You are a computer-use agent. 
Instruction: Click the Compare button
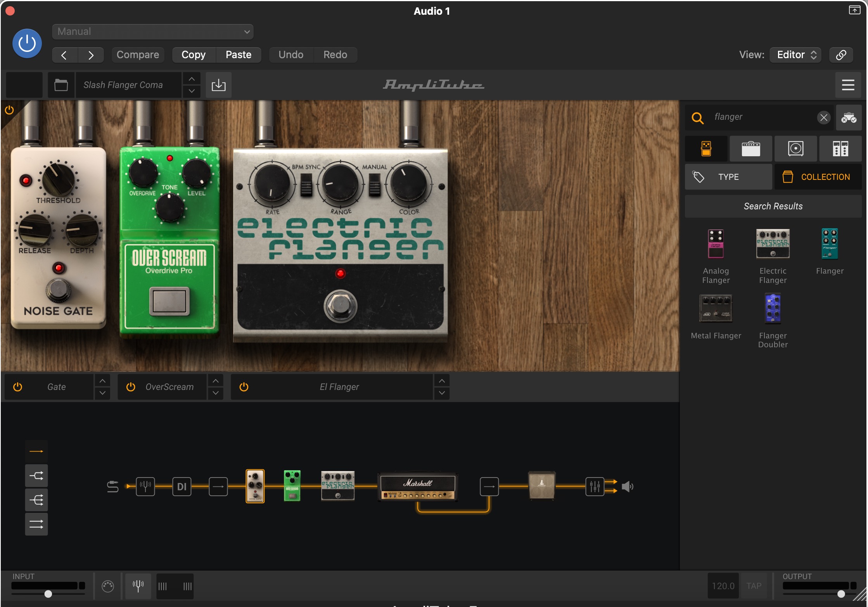[138, 55]
